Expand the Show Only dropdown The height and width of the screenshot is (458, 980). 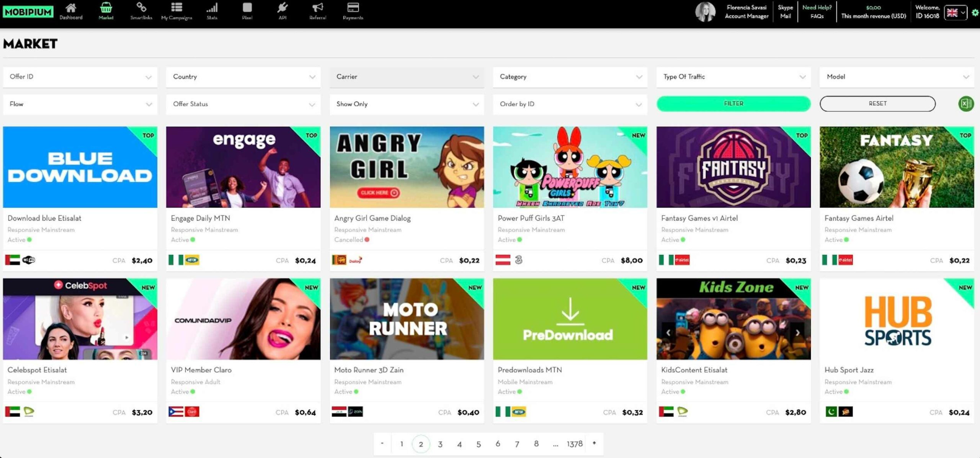click(x=407, y=104)
